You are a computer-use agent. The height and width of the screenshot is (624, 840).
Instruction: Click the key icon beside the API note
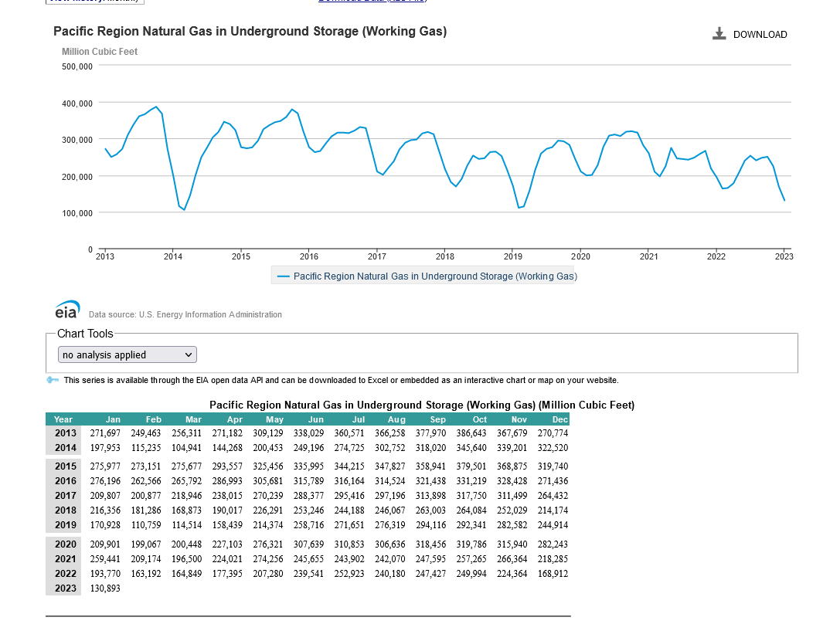53,380
